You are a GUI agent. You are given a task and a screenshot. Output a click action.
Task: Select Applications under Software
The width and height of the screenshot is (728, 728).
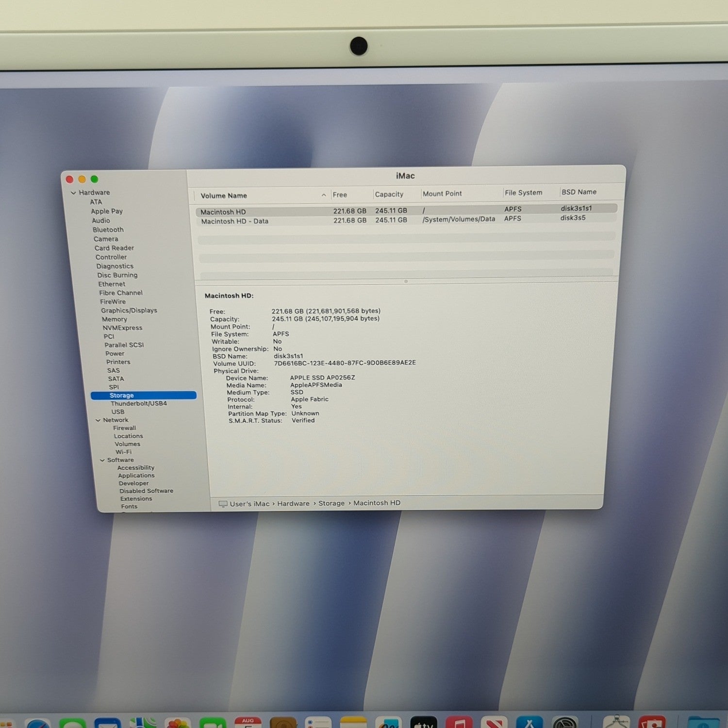[136, 476]
